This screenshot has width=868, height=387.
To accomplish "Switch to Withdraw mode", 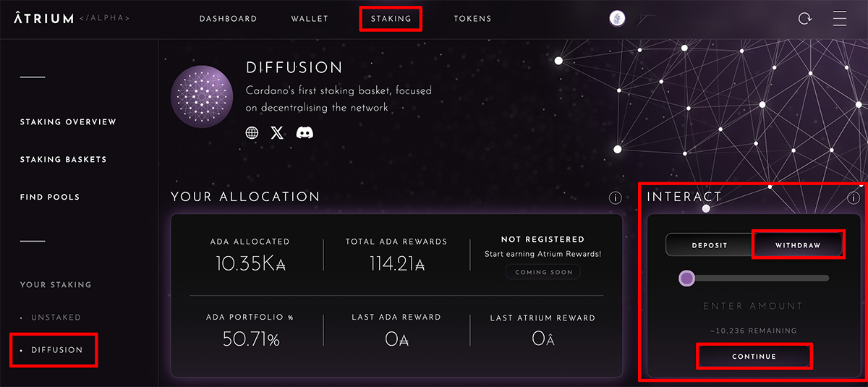I will [x=798, y=245].
